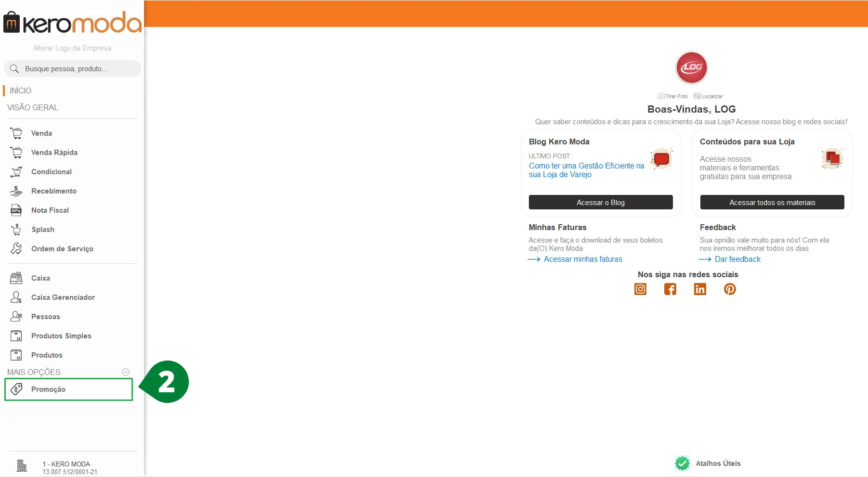Click the Promoção tag icon
Screen dimensions: 868x477
16,389
